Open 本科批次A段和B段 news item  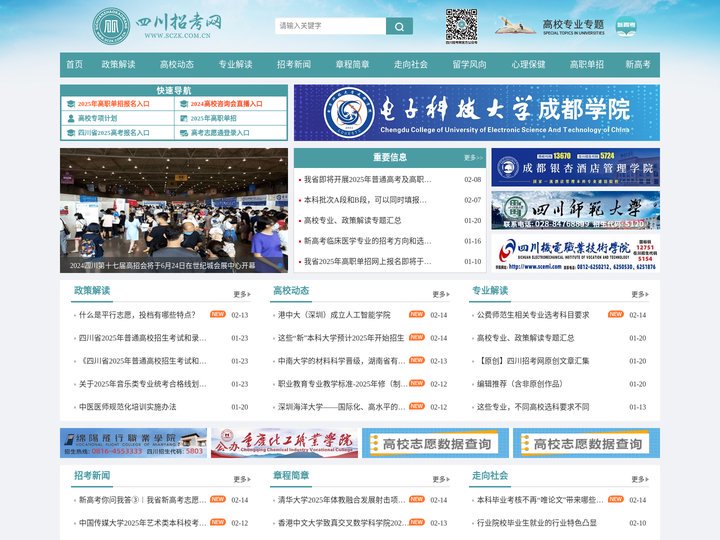[365, 200]
